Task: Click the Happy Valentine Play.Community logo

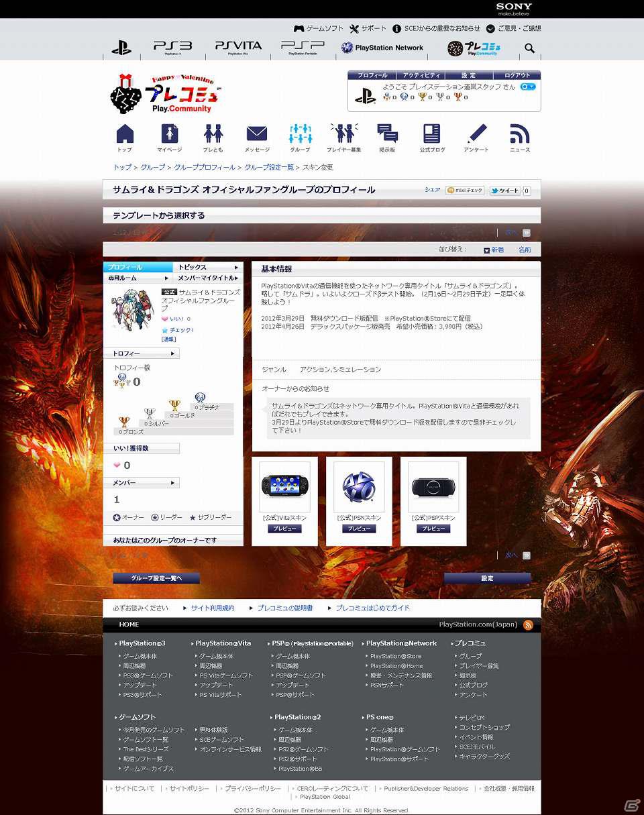Action: click(x=165, y=93)
